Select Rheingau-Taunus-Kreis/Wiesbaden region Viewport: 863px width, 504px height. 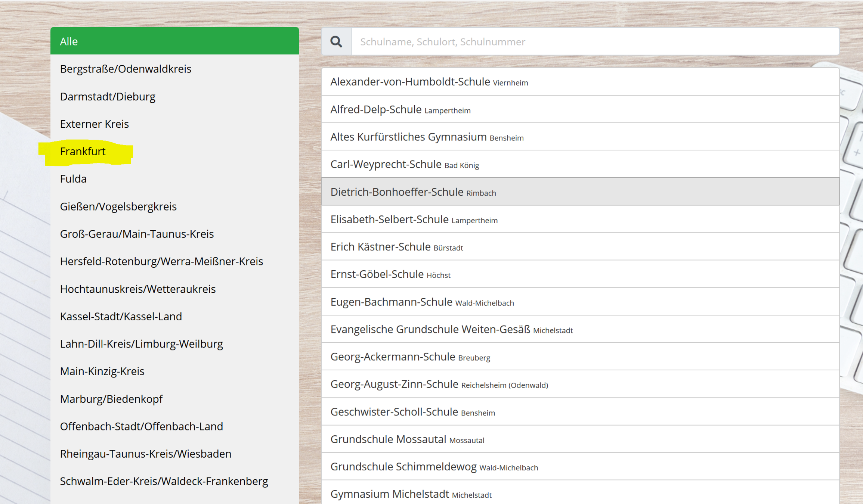(x=145, y=454)
